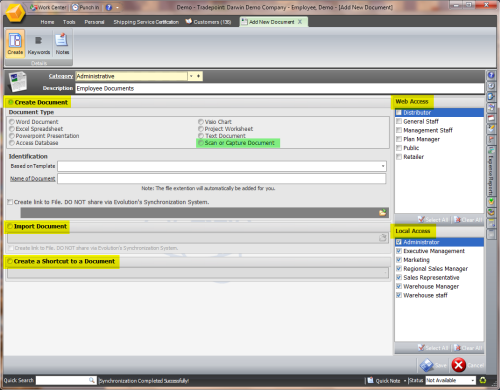Click Clear All under Local Access
500x390 pixels.
click(x=468, y=348)
